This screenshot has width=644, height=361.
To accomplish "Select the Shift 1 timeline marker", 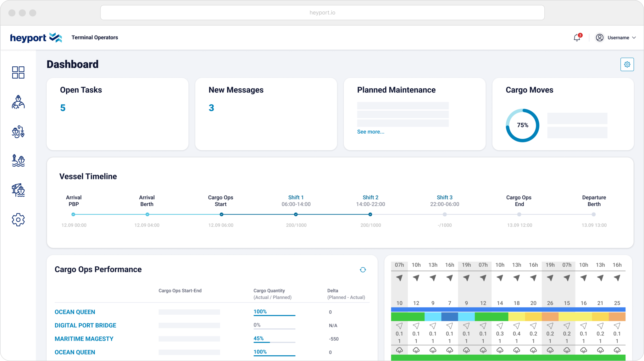I will point(296,214).
